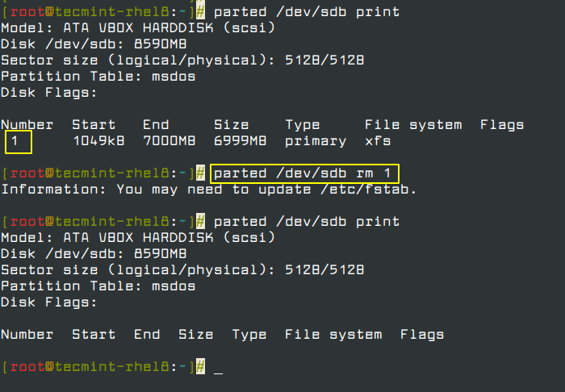The width and height of the screenshot is (565, 392).
Task: Click the 6999MB Size value
Action: click(x=240, y=141)
